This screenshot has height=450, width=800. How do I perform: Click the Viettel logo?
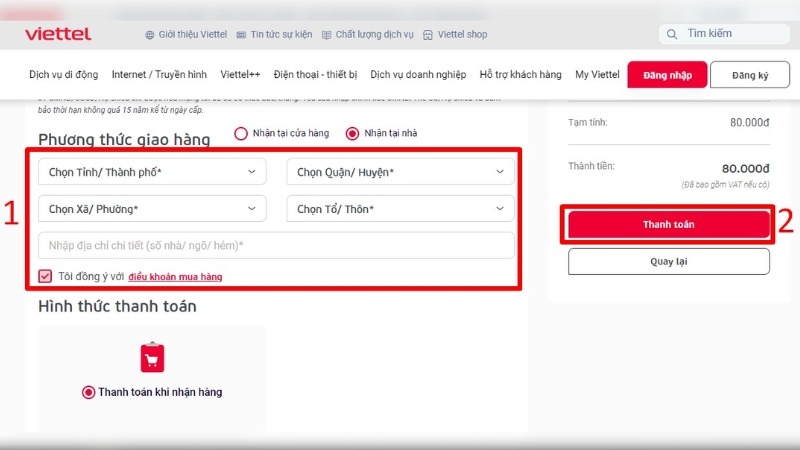click(58, 34)
